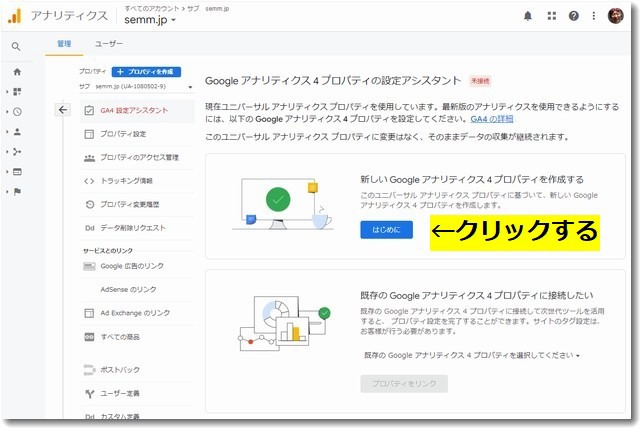Click the Ad Exchange link icon
Image resolution: width=640 pixels, height=428 pixels.
point(89,313)
